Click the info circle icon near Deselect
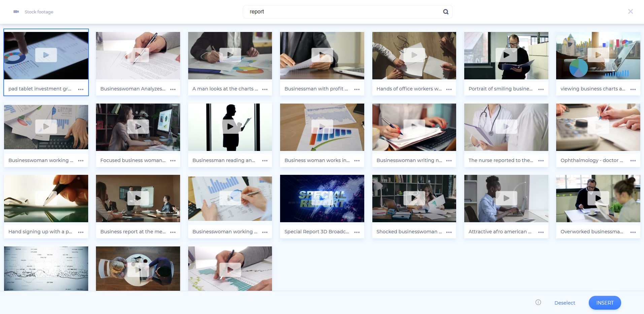Viewport: 644px width, 314px height. [x=538, y=303]
